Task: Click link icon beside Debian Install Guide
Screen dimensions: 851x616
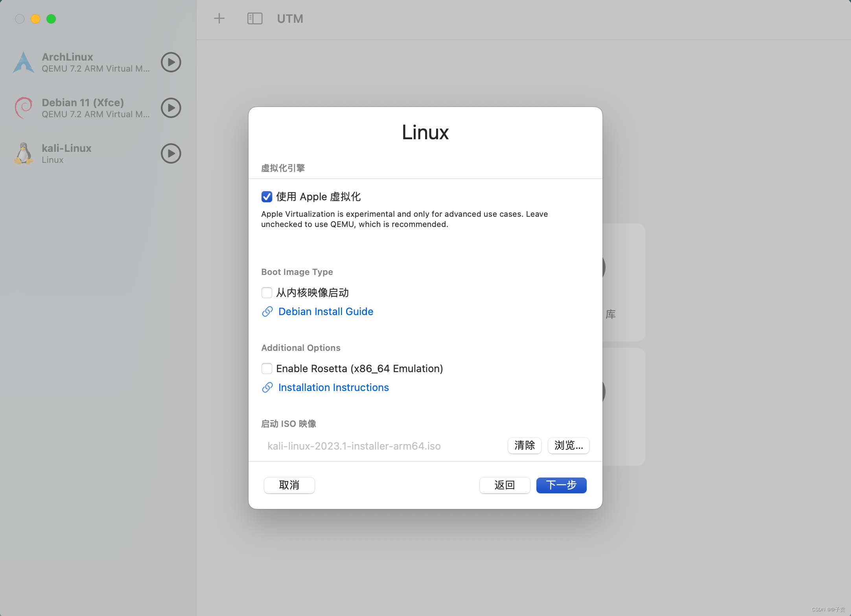Action: (x=267, y=312)
